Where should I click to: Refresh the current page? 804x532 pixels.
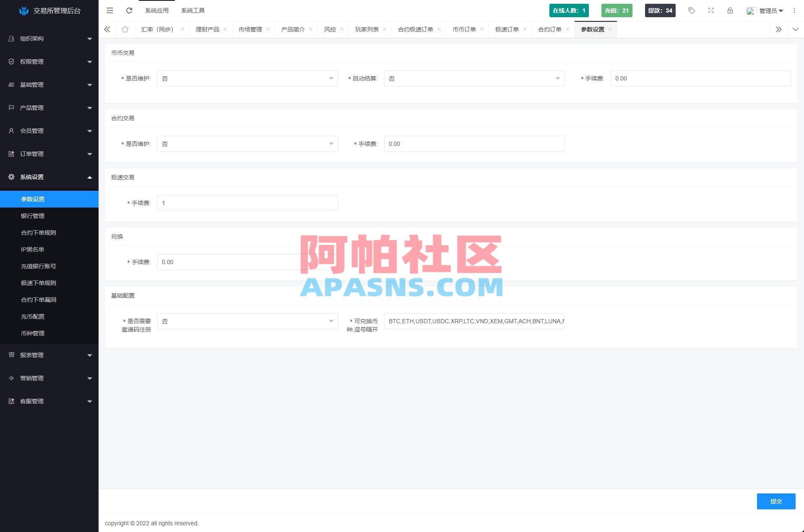tap(129, 10)
